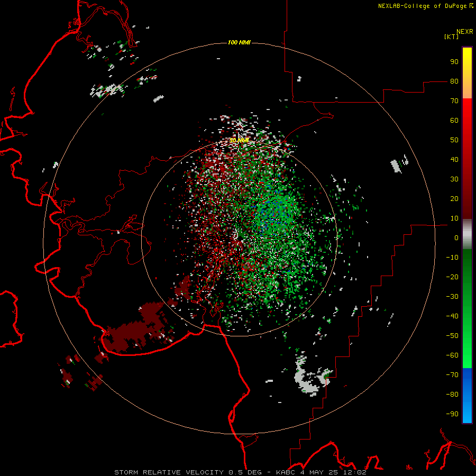476x476 pixels.
Task: Click the -30 value on the velocity scale
Action: pos(452,297)
